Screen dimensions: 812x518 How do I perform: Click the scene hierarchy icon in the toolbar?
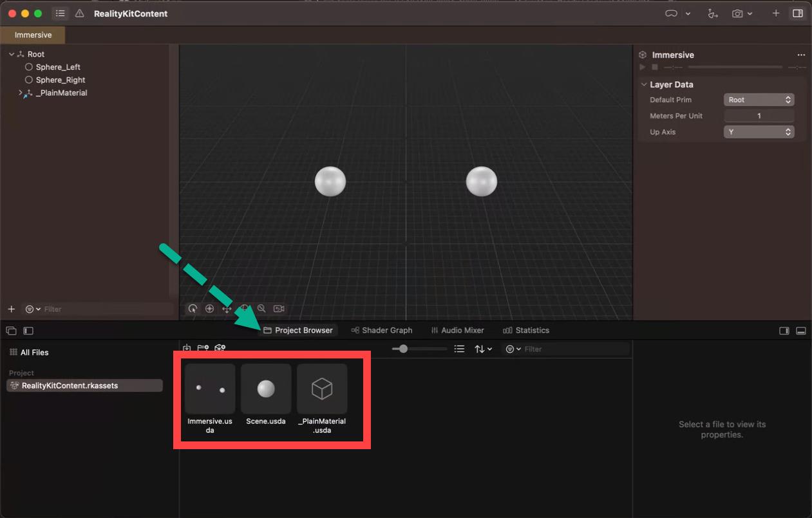(713, 14)
